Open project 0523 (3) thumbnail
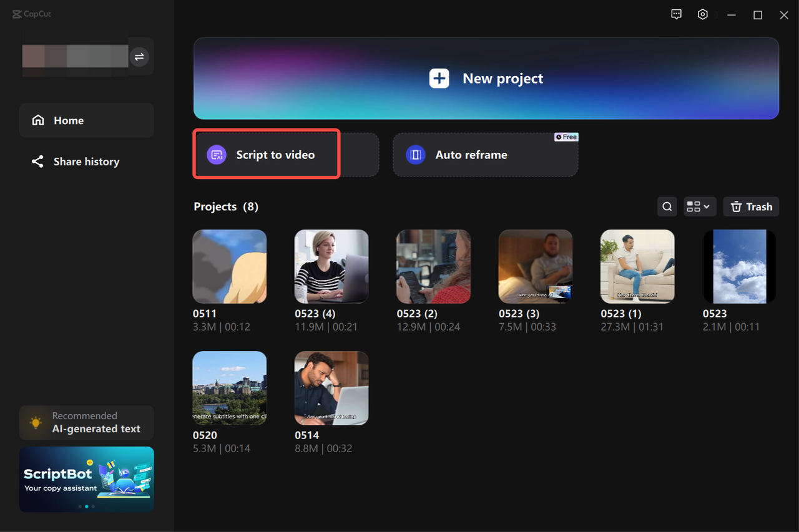799x532 pixels. point(536,266)
